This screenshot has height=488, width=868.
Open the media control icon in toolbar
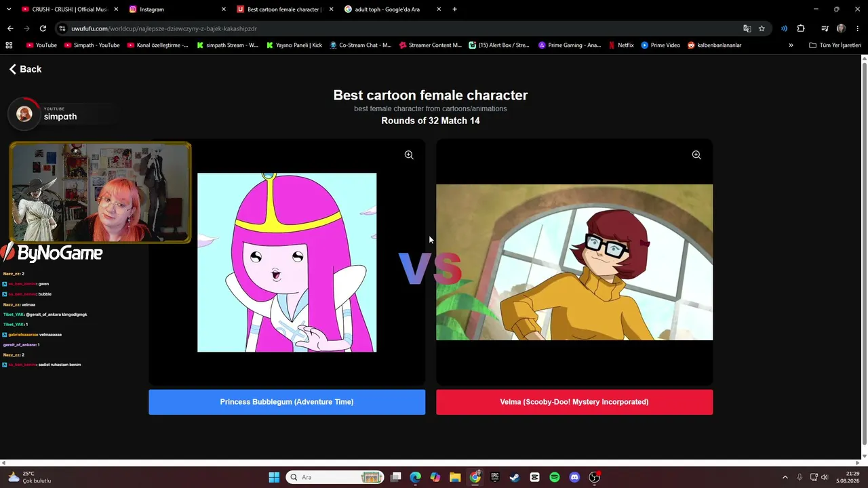point(825,28)
